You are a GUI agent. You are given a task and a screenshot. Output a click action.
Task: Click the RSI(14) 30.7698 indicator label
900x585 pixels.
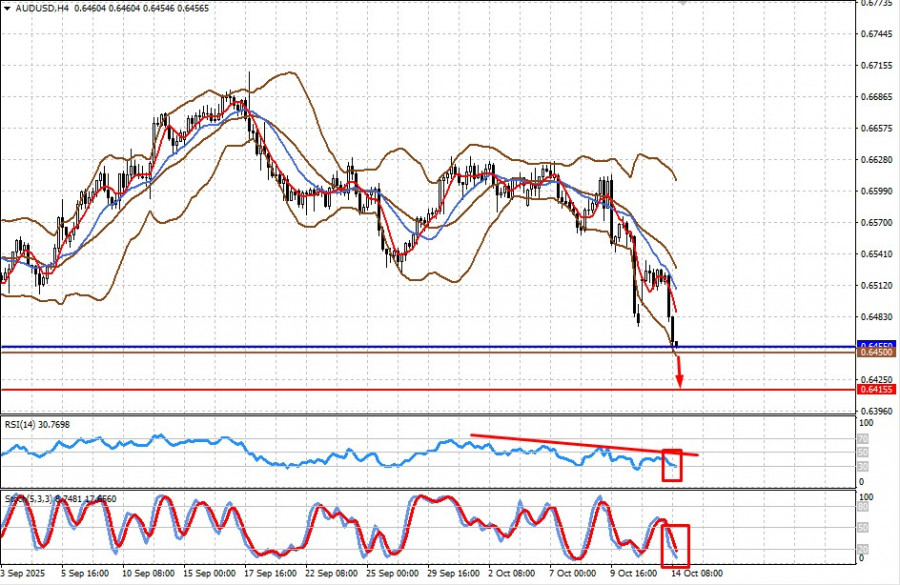pyautogui.click(x=37, y=424)
